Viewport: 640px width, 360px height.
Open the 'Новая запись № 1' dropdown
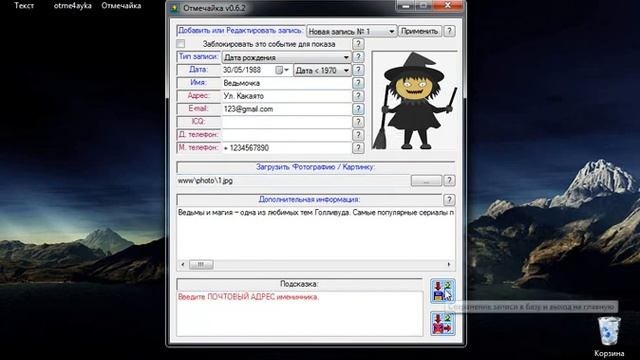(x=351, y=31)
